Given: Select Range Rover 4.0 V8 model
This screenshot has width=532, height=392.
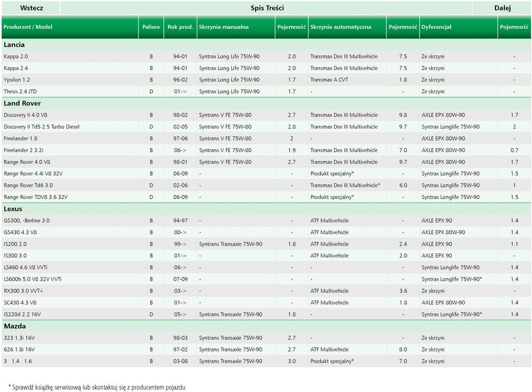Looking at the screenshot, I should coord(27,162).
